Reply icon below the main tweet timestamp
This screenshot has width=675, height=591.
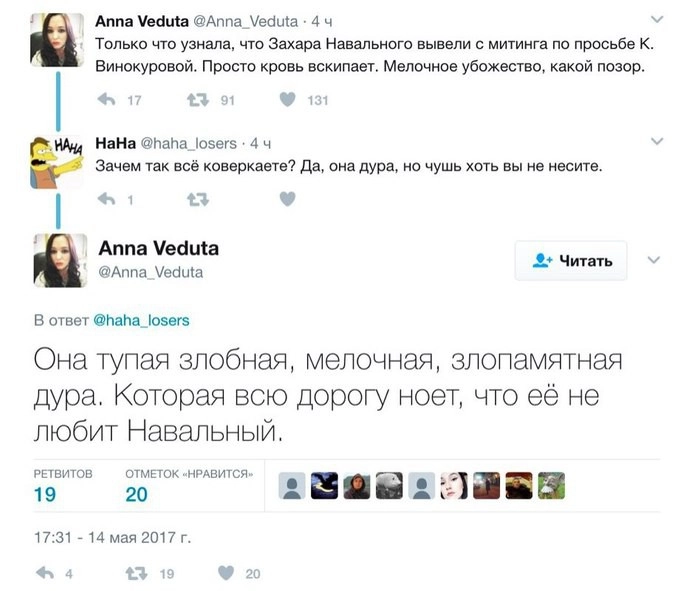[x=45, y=572]
